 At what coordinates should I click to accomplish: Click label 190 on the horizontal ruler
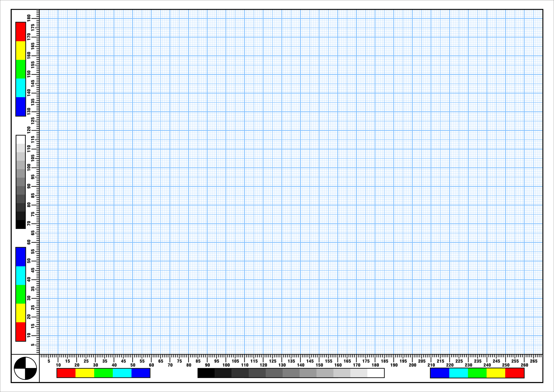coord(394,365)
